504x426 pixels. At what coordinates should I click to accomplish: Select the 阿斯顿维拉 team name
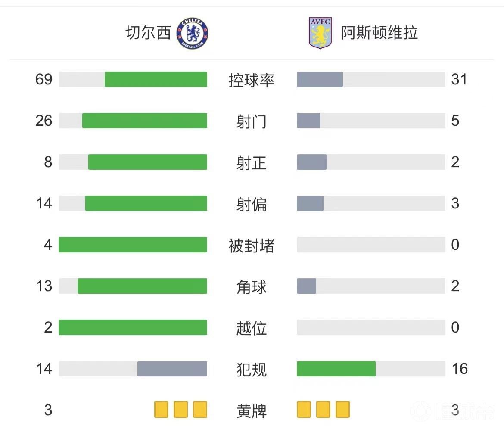point(380,33)
